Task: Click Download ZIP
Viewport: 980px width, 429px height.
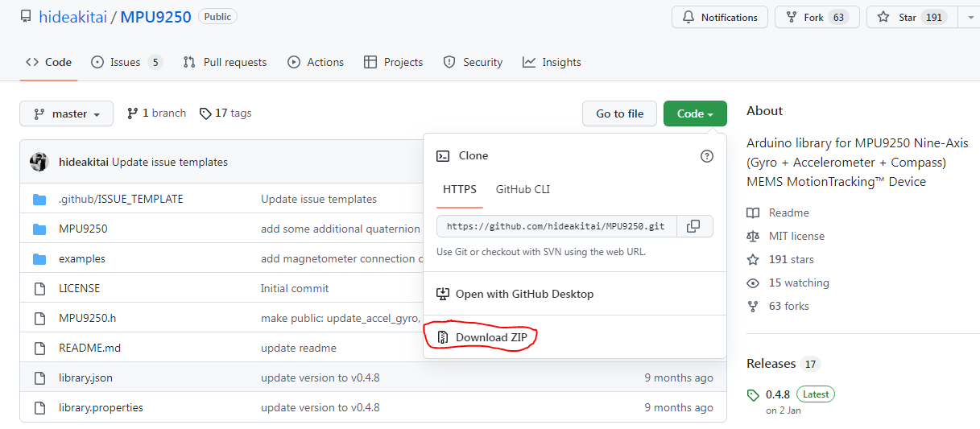Action: click(x=490, y=337)
